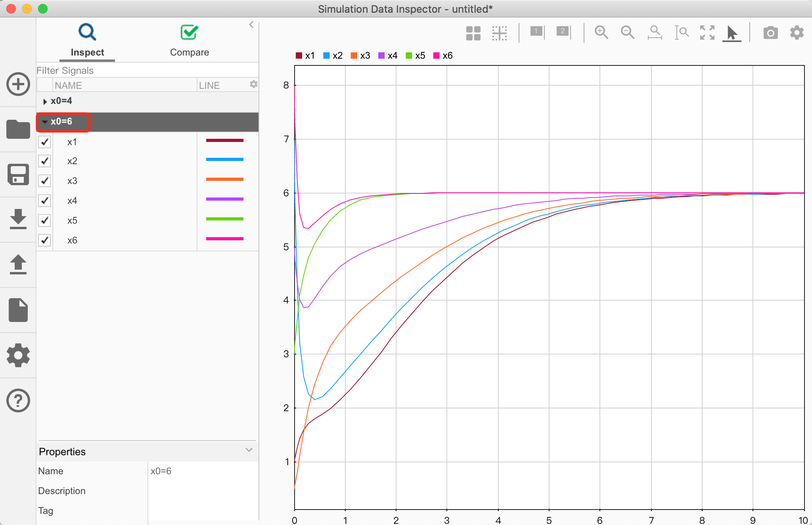Toggle the x4 signal checkbox
Viewport: 812px width, 525px height.
tap(45, 201)
